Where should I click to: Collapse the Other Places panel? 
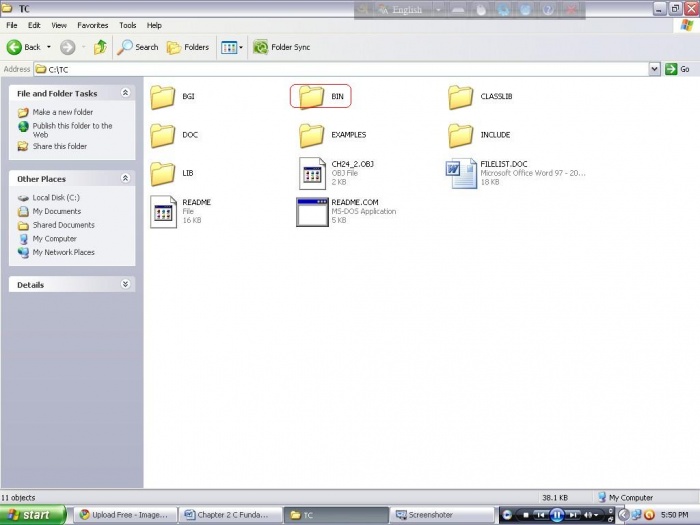pyautogui.click(x=125, y=178)
